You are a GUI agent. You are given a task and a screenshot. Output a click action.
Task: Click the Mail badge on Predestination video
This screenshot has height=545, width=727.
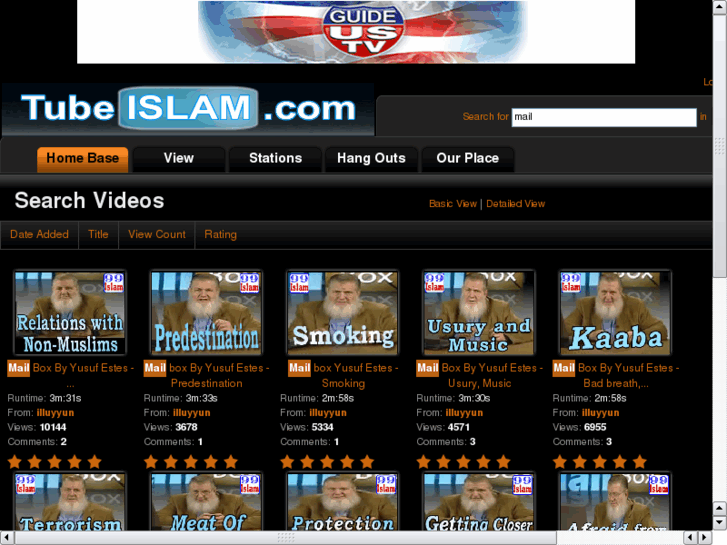(155, 368)
